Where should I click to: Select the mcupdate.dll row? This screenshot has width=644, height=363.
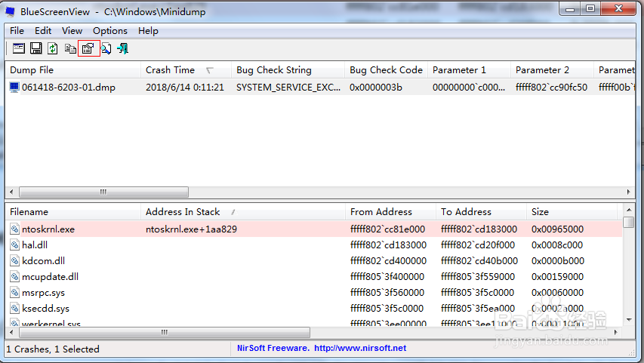314,276
